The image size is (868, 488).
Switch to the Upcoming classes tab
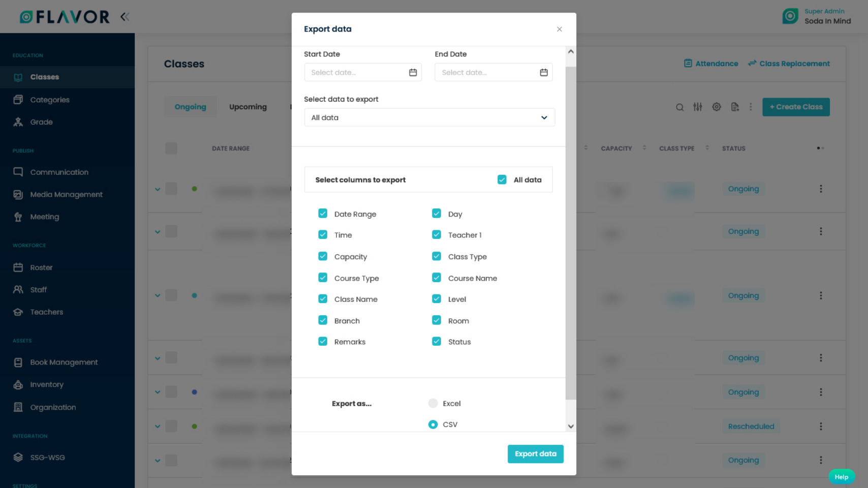[x=247, y=107]
